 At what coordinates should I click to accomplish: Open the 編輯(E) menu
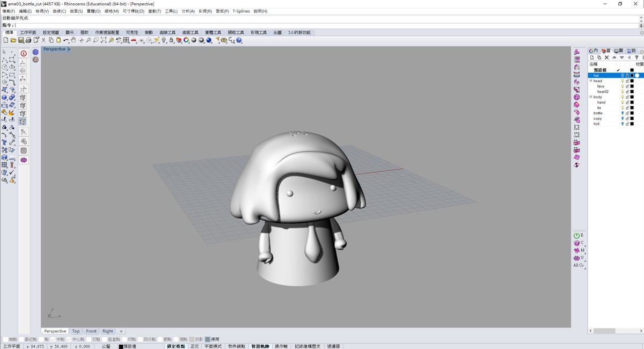point(25,11)
